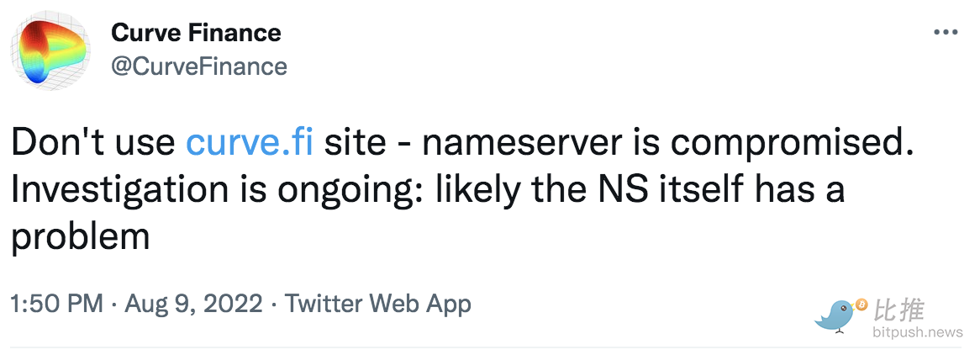Click the word "problem" on the last line
The image size is (980, 355).
coord(80,237)
